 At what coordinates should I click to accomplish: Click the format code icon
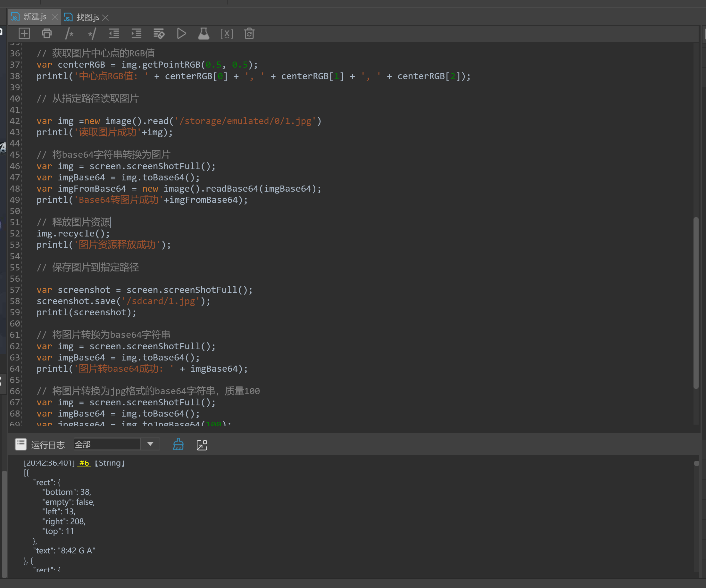pos(159,34)
